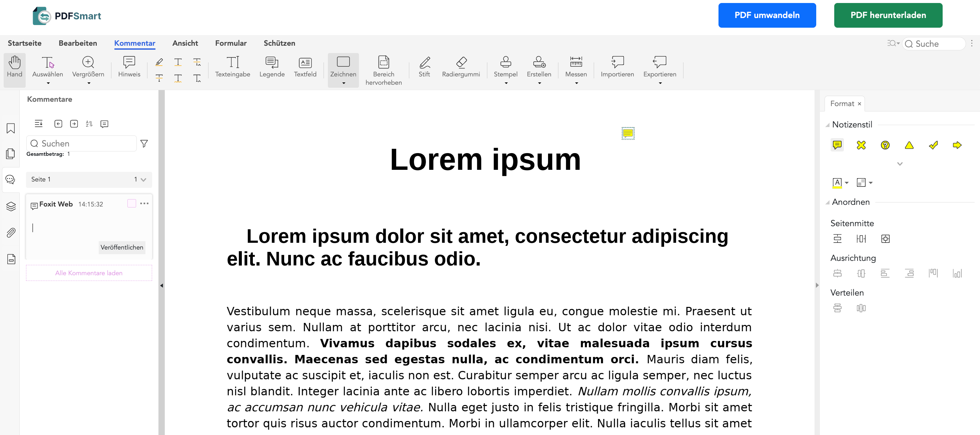The width and height of the screenshot is (980, 435).
Task: Open the Auswählen dropdown arrow
Action: 48,83
